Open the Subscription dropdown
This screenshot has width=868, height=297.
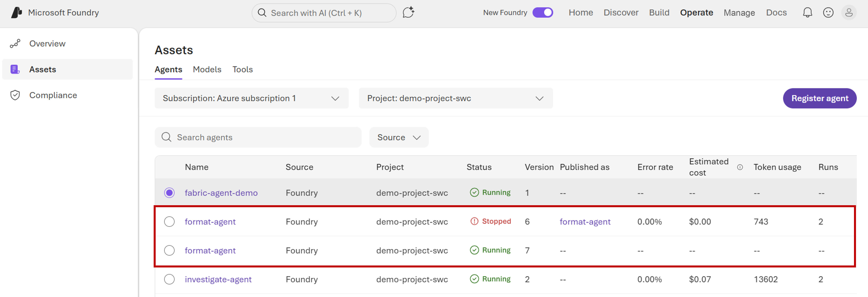pos(251,98)
